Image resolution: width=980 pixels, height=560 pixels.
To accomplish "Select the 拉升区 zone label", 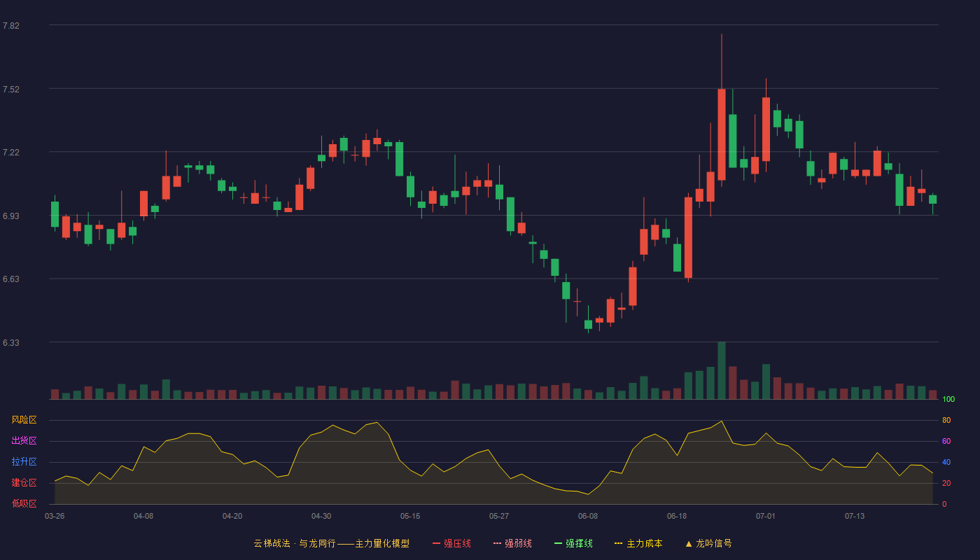I will pyautogui.click(x=24, y=462).
